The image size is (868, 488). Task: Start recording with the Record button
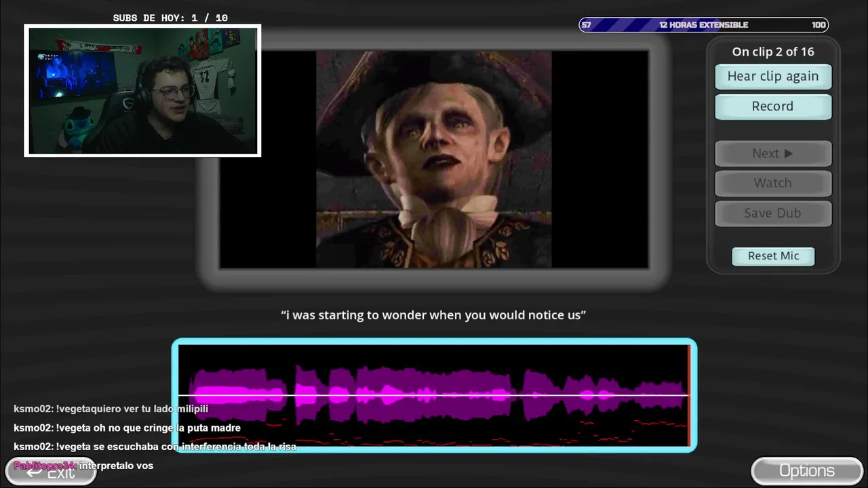tap(773, 106)
